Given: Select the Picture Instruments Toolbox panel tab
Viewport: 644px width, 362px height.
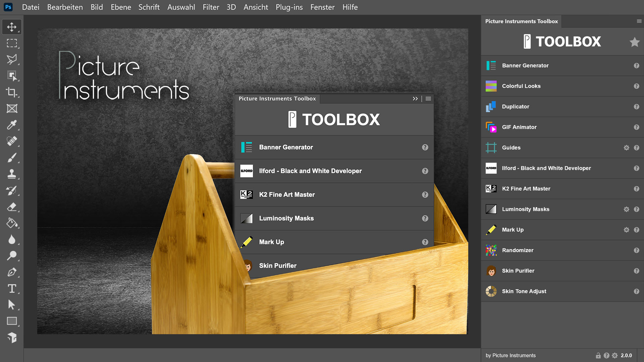Looking at the screenshot, I should [521, 21].
